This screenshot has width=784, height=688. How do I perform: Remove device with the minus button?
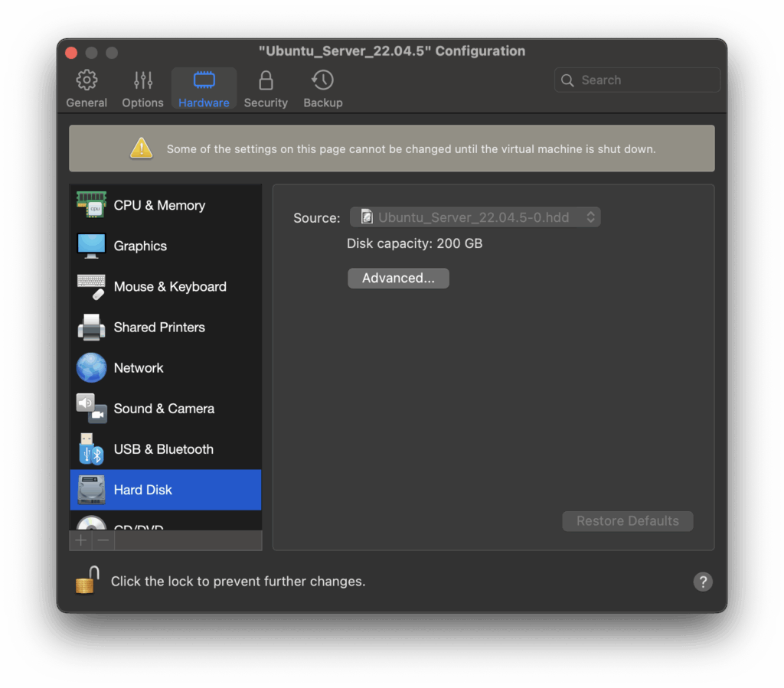point(103,540)
